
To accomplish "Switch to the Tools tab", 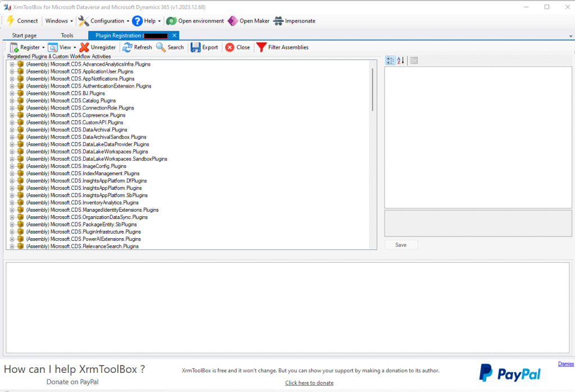I will coord(67,35).
